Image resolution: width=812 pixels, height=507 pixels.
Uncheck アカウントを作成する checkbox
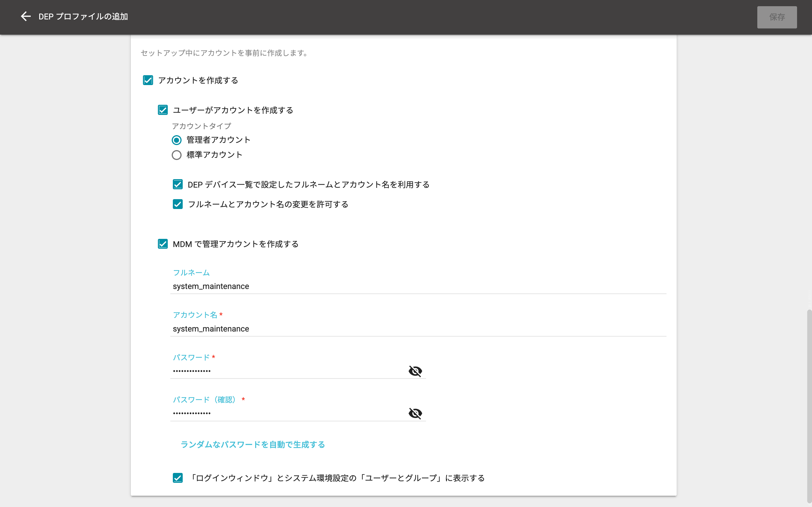[148, 80]
